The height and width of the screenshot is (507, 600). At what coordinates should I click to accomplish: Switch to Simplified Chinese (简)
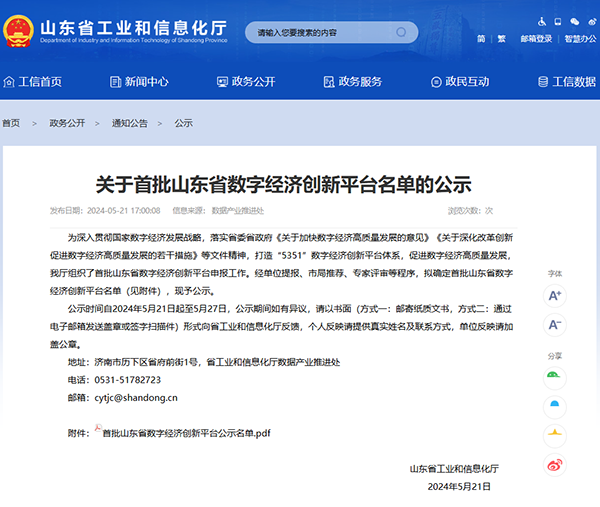(481, 39)
